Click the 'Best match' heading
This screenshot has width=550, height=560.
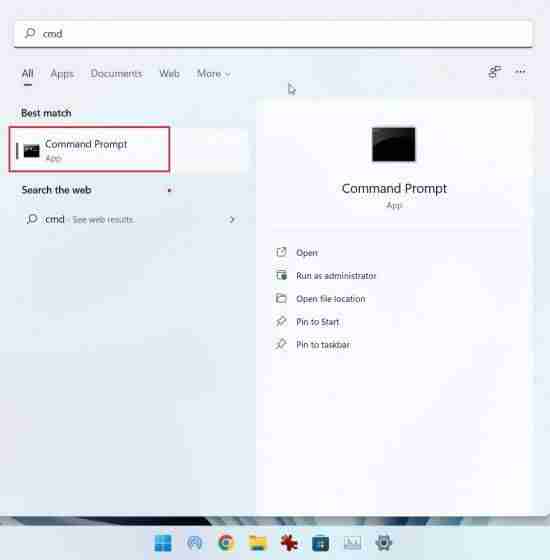pos(46,113)
